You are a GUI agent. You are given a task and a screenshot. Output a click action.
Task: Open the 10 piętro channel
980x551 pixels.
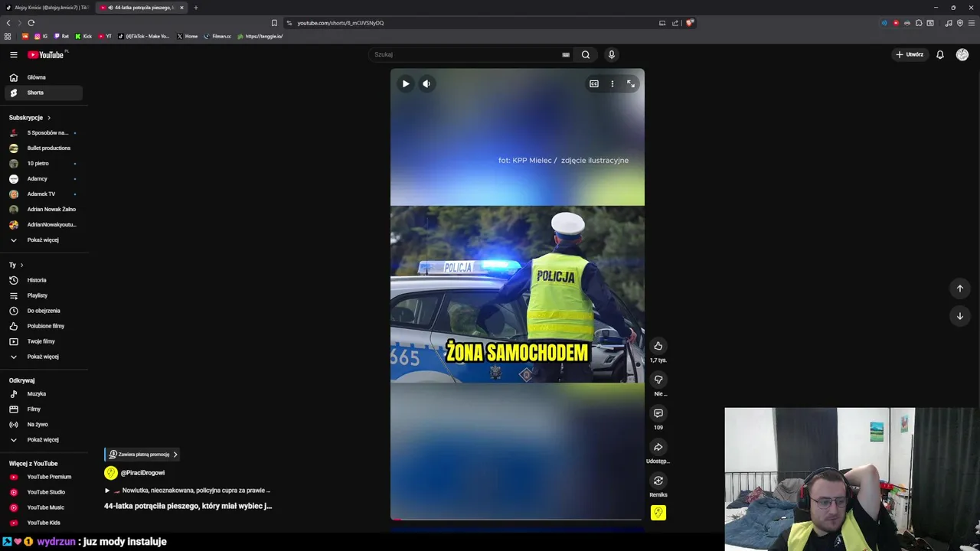44,163
